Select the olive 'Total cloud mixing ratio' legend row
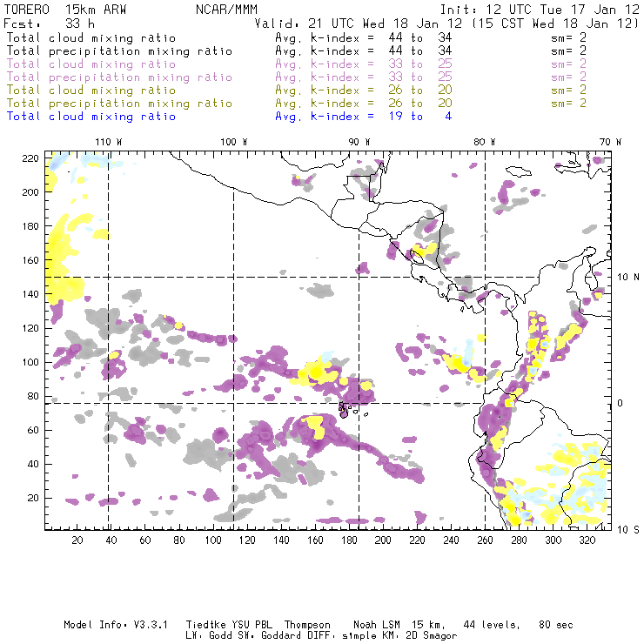The height and width of the screenshot is (644, 644). click(91, 91)
